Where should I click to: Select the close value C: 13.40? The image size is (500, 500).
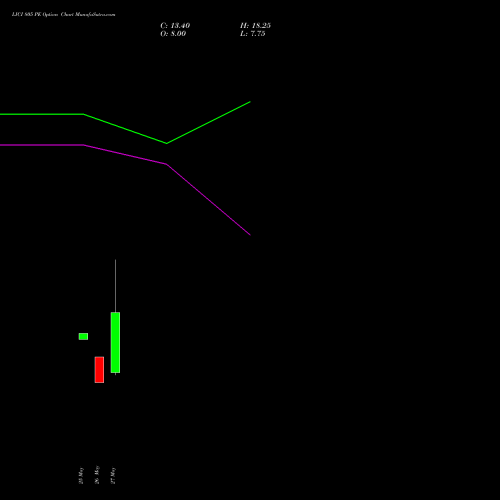175,26
